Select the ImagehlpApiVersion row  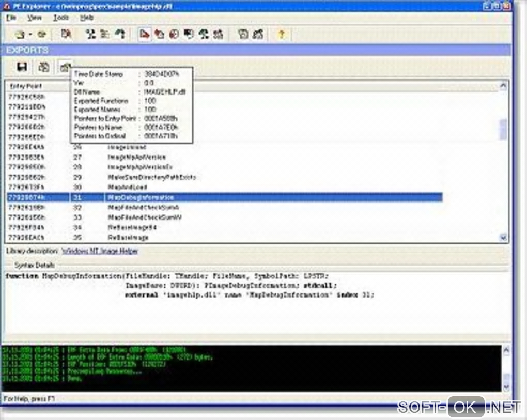(225, 157)
